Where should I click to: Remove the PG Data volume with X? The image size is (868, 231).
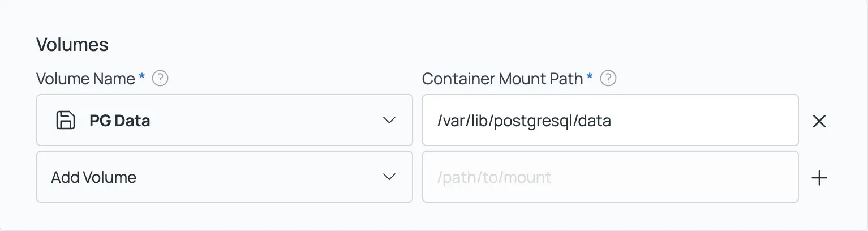[819, 121]
